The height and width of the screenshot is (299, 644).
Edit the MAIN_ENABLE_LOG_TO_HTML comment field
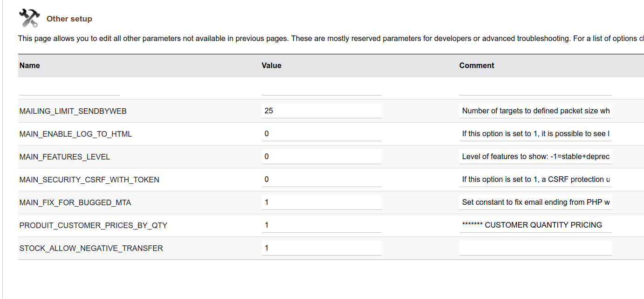point(535,134)
